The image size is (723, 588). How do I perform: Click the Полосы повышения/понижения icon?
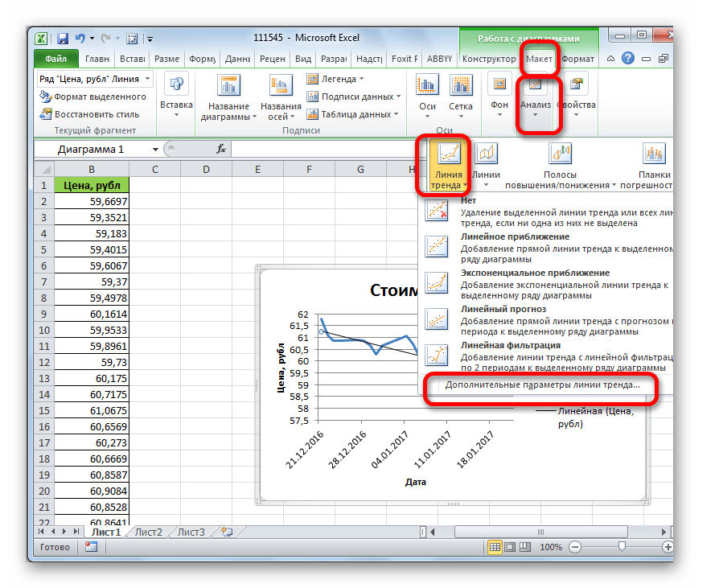[560, 153]
